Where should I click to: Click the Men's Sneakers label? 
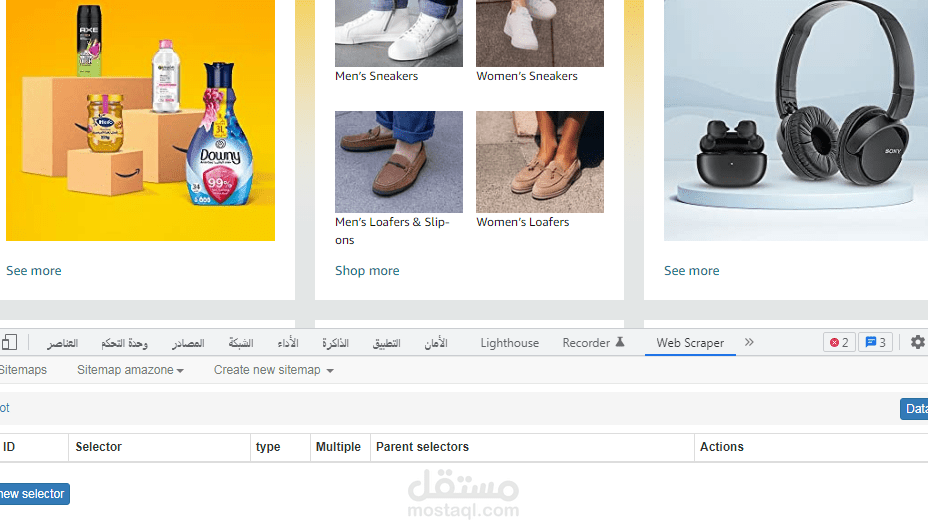coord(376,76)
